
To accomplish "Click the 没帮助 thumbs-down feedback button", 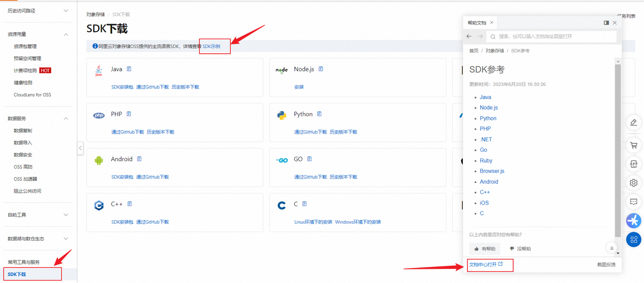I will tap(520, 249).
